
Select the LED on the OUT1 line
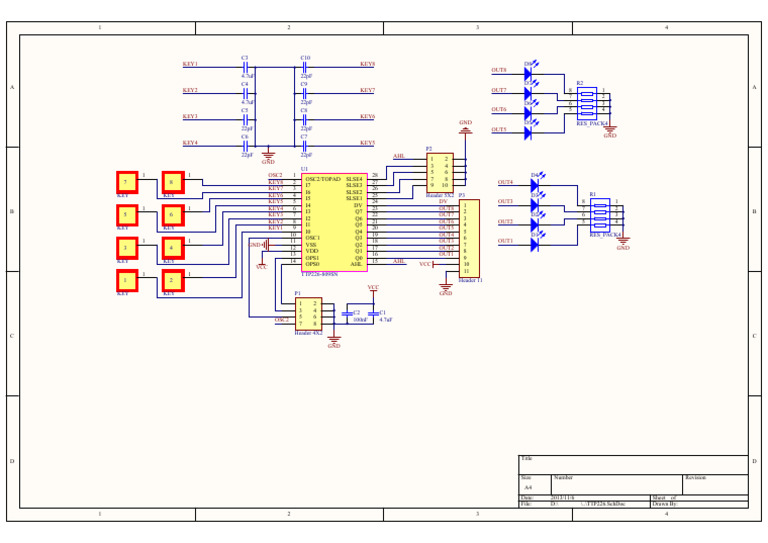[536, 243]
